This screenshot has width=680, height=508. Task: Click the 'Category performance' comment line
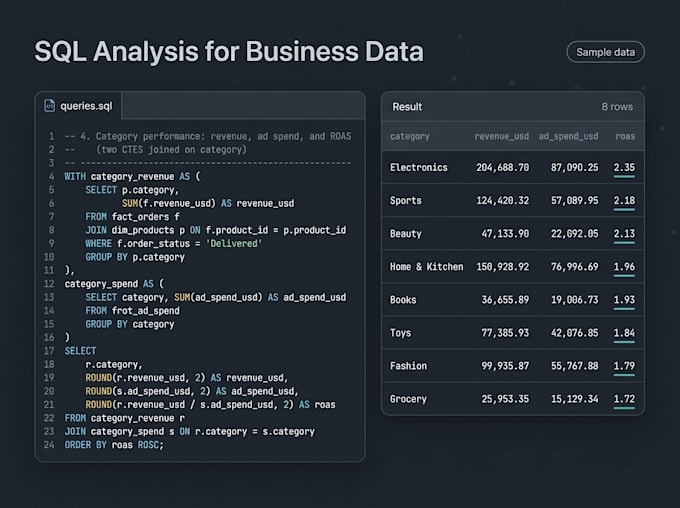[208, 136]
